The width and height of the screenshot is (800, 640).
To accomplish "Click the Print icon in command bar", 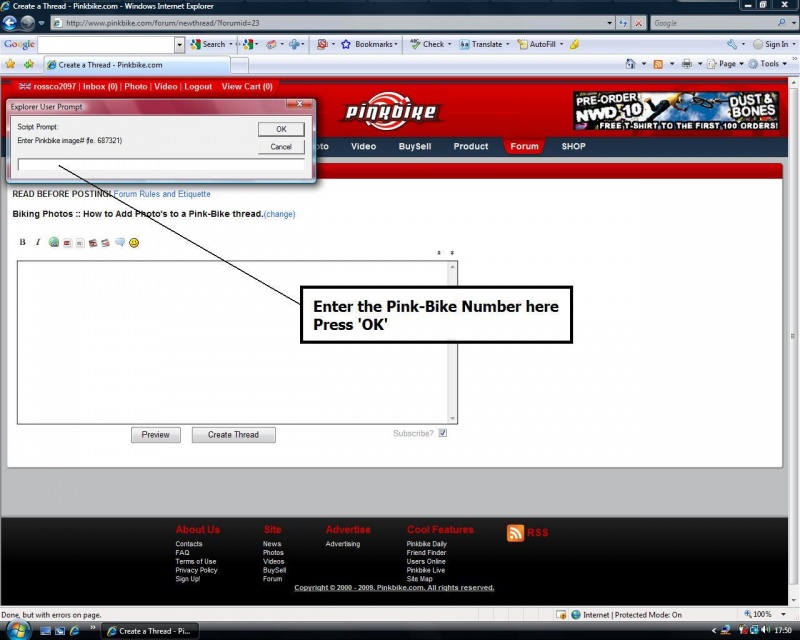I will [x=687, y=64].
